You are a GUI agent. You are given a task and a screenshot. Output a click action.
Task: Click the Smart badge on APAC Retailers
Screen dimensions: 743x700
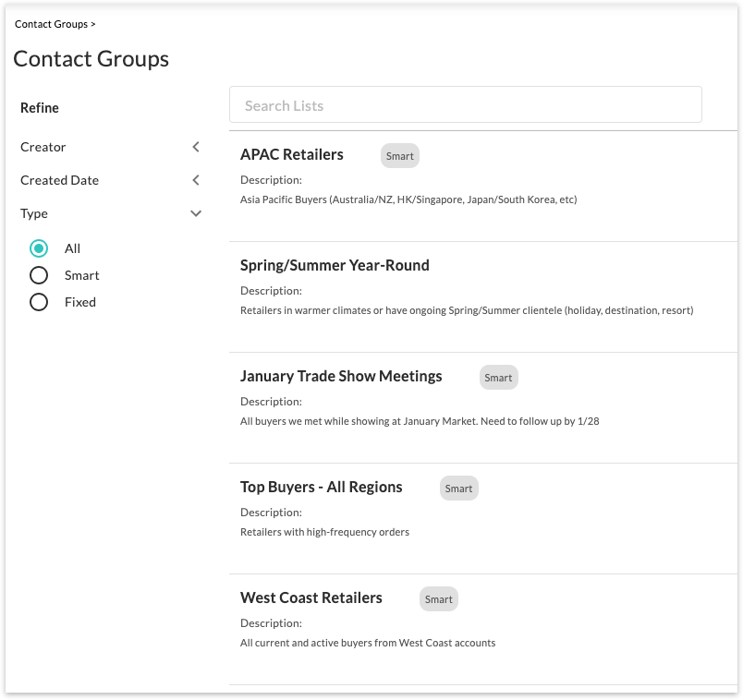tap(400, 156)
